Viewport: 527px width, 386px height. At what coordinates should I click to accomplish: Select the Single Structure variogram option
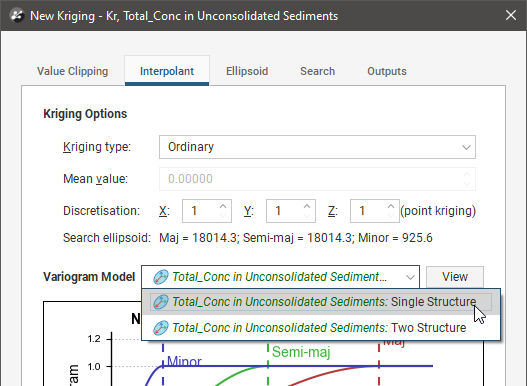[321, 302]
